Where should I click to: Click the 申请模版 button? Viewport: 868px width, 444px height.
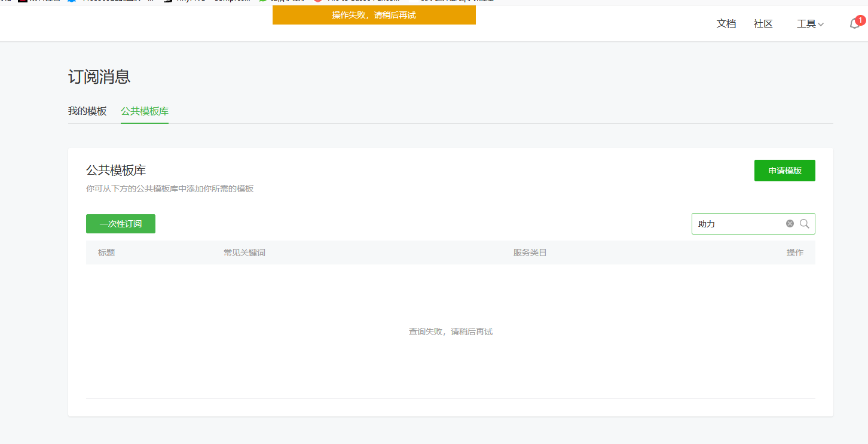point(785,171)
